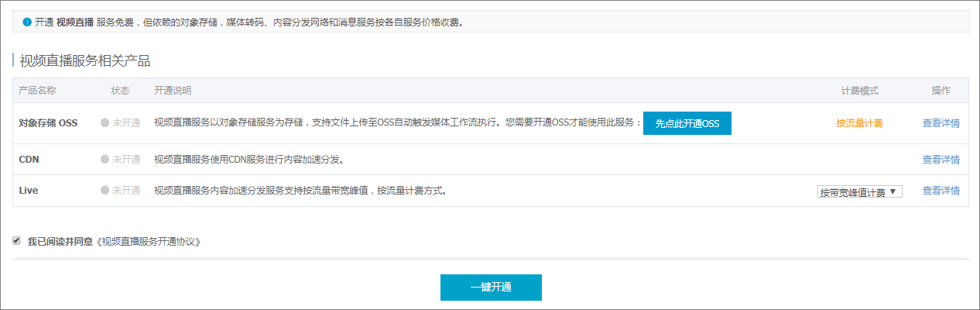The height and width of the screenshot is (310, 980).
Task: Click the 对象存储 OSS product name
Action: [48, 123]
